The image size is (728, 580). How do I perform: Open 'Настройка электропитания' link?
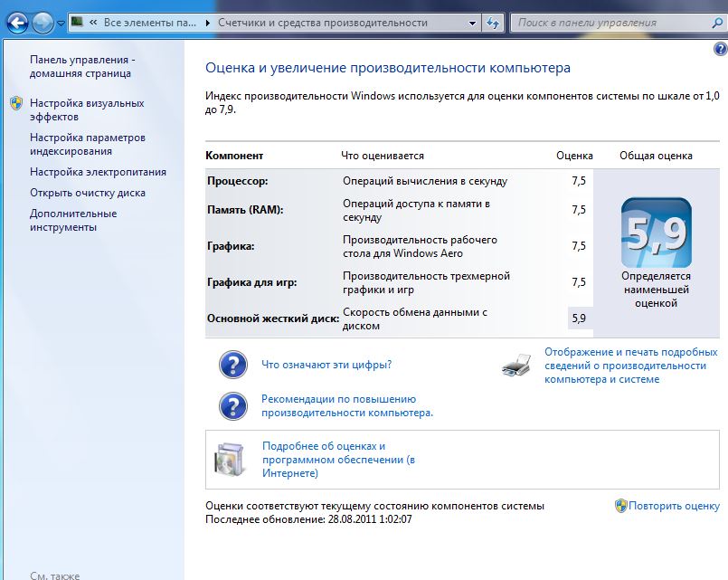pos(98,172)
